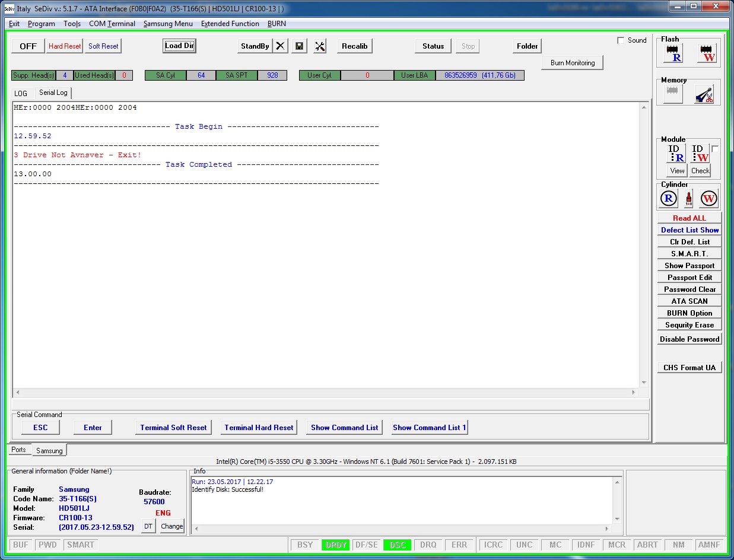Enable the Sound checkbox
Image resolution: width=734 pixels, height=560 pixels.
pos(621,40)
